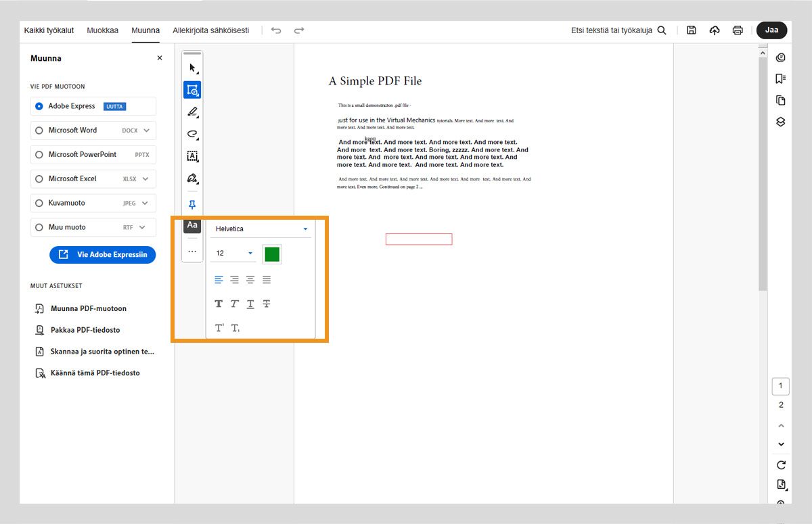Justify the text alignment

pos(267,279)
